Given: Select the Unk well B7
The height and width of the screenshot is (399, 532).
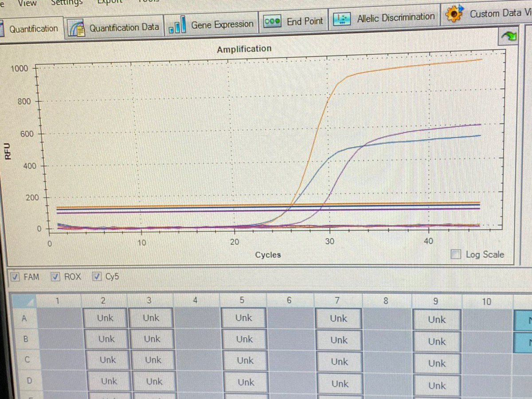Looking at the screenshot, I should coord(339,340).
